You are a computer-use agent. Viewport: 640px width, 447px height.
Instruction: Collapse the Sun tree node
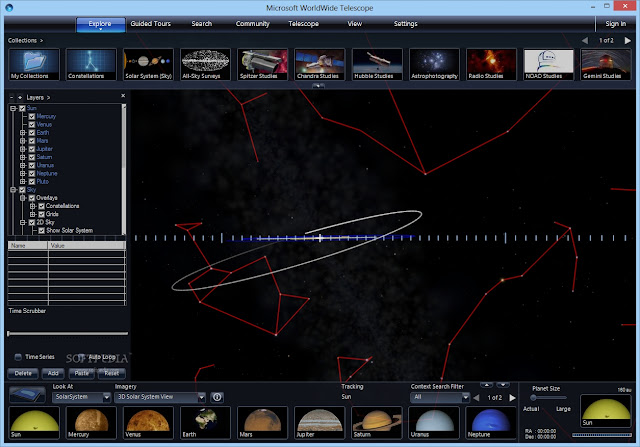click(x=13, y=108)
